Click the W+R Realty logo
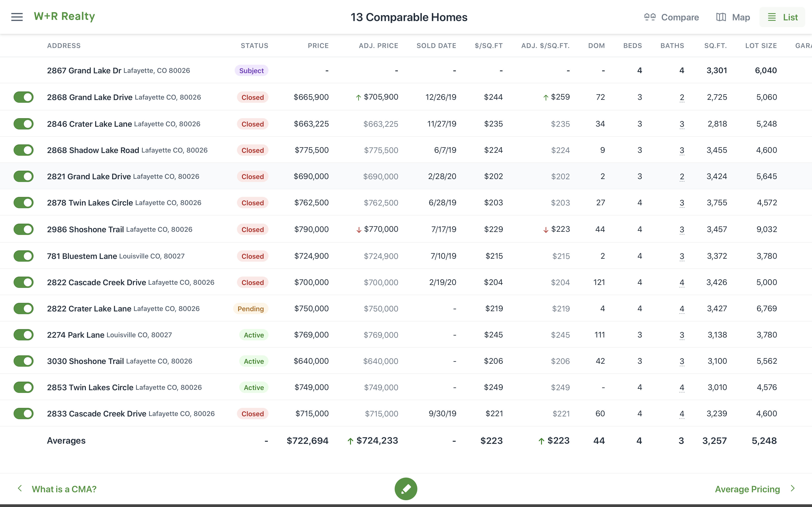 [x=64, y=16]
